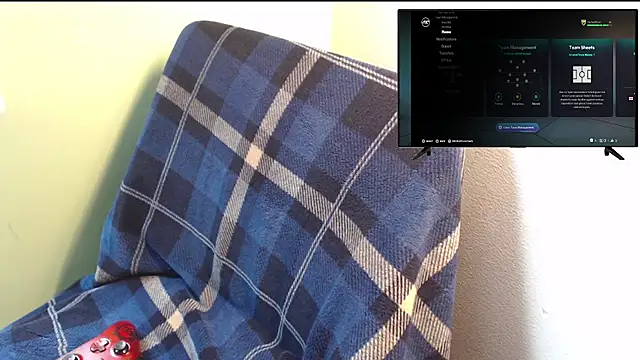This screenshot has height=360, width=640.
Task: Select the highlighted bold item in the left menu
Action: [x=446, y=32]
